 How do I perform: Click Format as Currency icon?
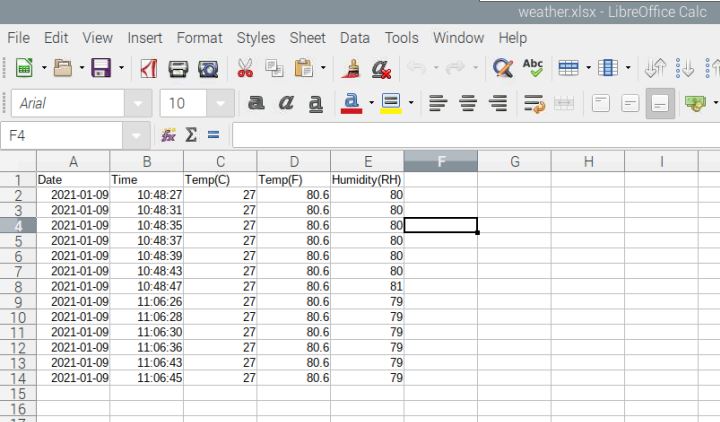coord(696,103)
